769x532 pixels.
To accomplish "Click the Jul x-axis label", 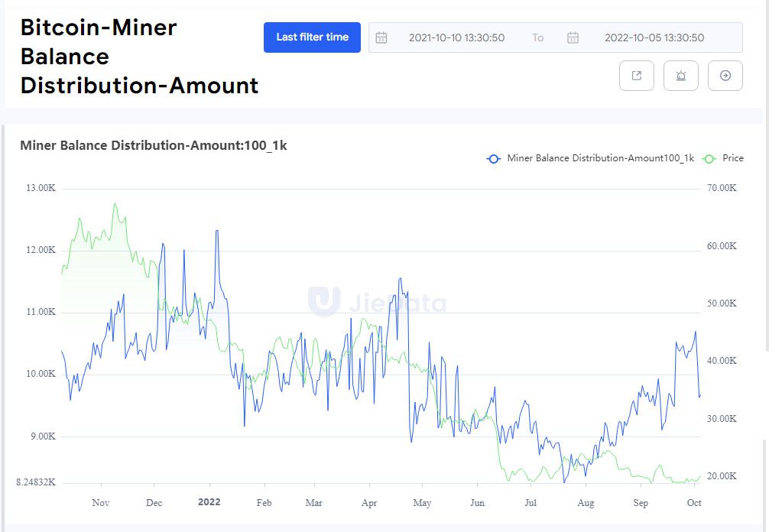I will [x=531, y=503].
